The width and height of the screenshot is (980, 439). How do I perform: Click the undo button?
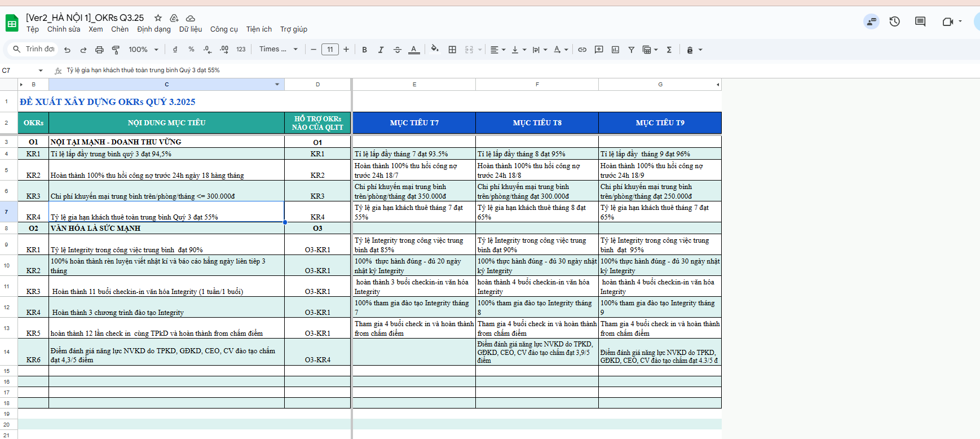[67, 50]
